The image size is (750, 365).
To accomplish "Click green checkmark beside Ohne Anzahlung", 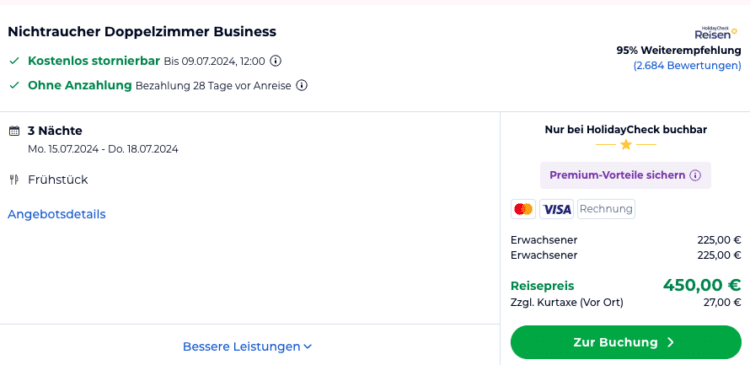I will (x=14, y=85).
